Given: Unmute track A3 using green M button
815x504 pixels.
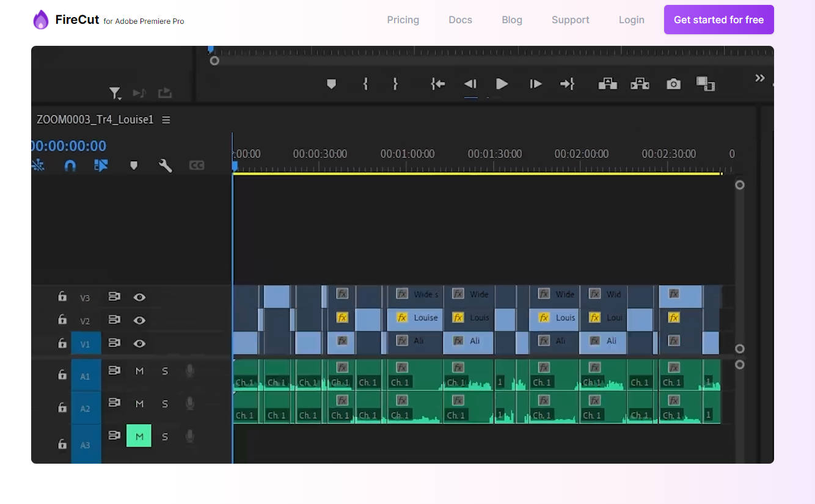Looking at the screenshot, I should pos(139,436).
